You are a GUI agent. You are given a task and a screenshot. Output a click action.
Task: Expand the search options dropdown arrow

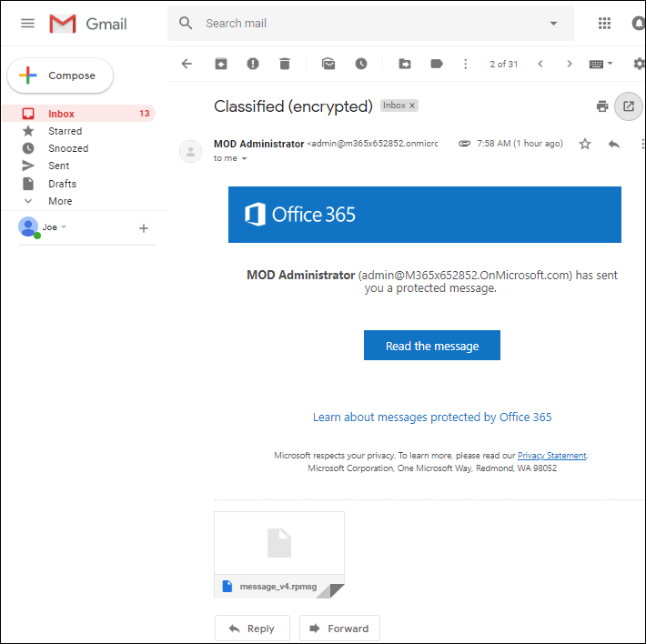[553, 24]
